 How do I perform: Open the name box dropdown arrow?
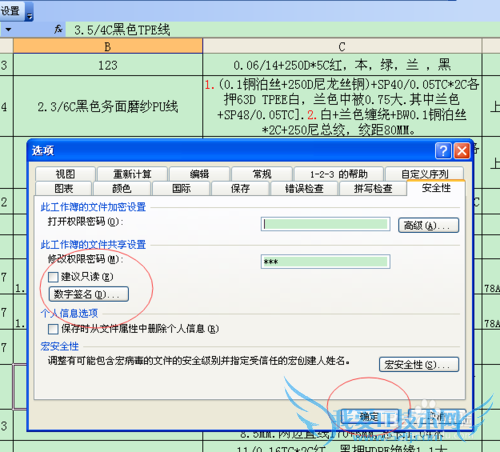point(8,30)
